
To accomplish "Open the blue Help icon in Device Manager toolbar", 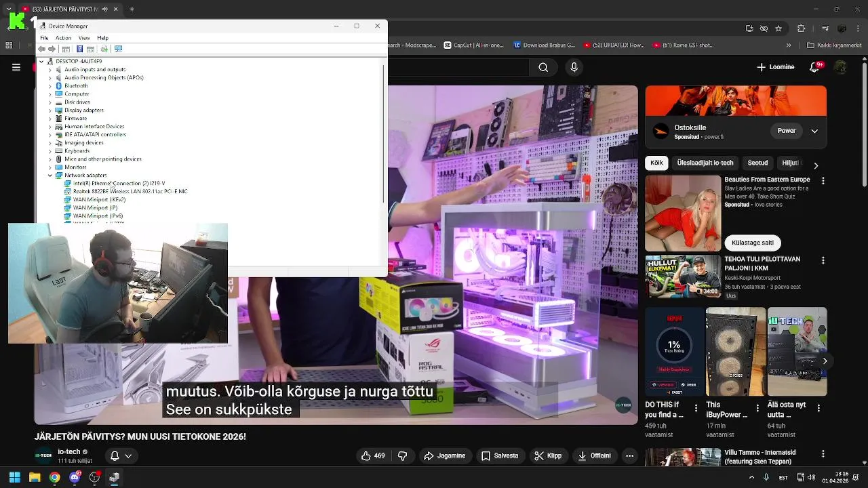I will pos(80,49).
